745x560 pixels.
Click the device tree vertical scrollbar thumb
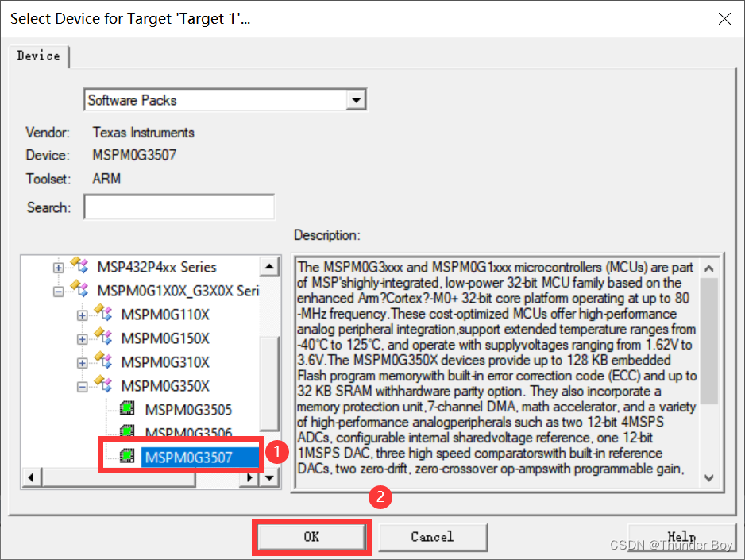point(269,384)
